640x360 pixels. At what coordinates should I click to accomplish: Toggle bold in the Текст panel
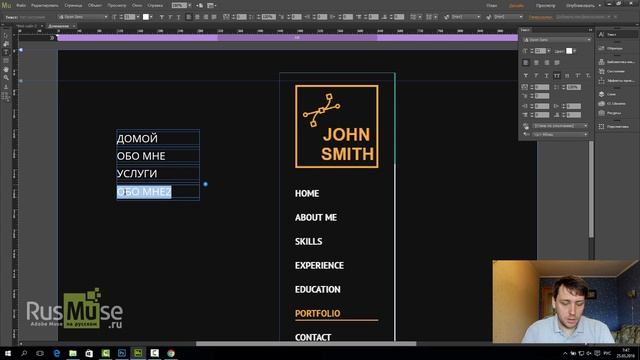[526, 76]
